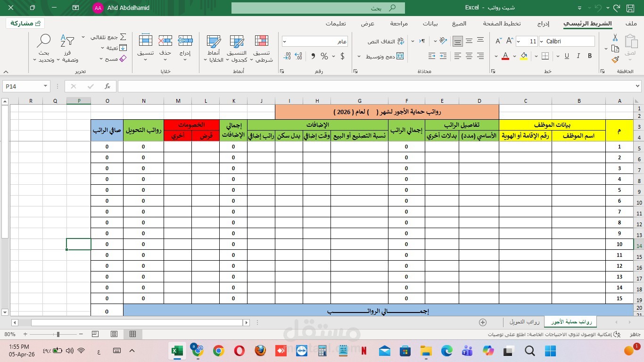
Task: Open the Name Box P14 dropdown
Action: click(45, 86)
